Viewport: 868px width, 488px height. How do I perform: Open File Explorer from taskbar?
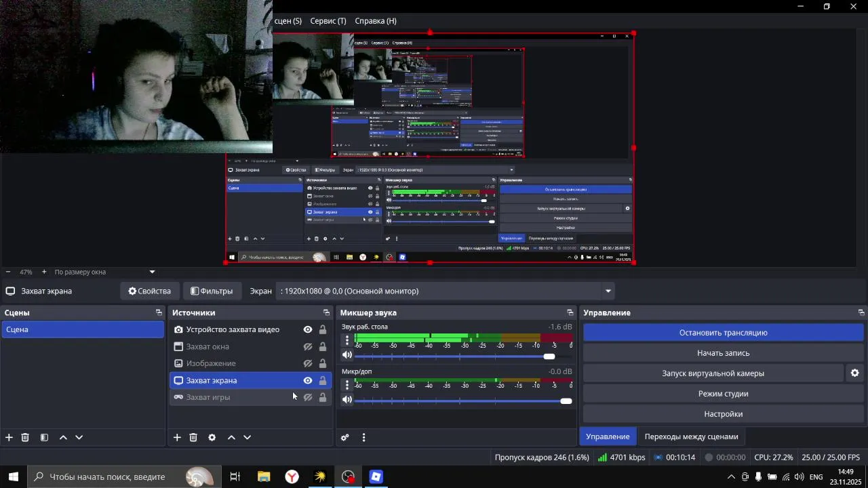264,476
